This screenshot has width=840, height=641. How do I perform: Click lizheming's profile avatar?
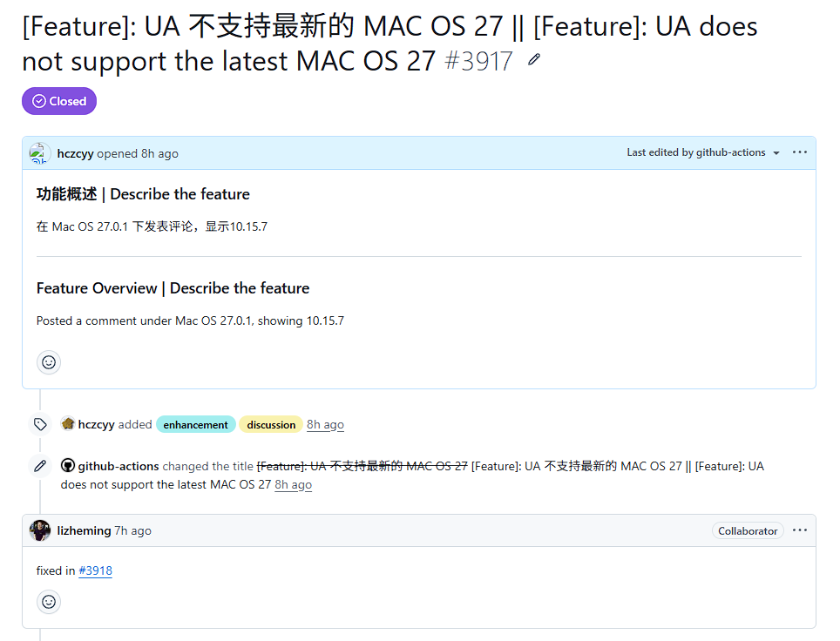tap(39, 530)
